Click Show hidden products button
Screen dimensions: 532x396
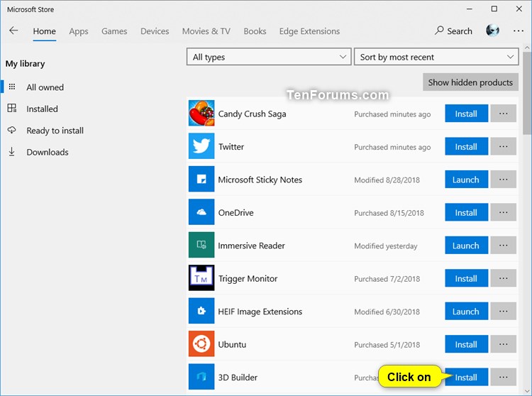pyautogui.click(x=470, y=82)
